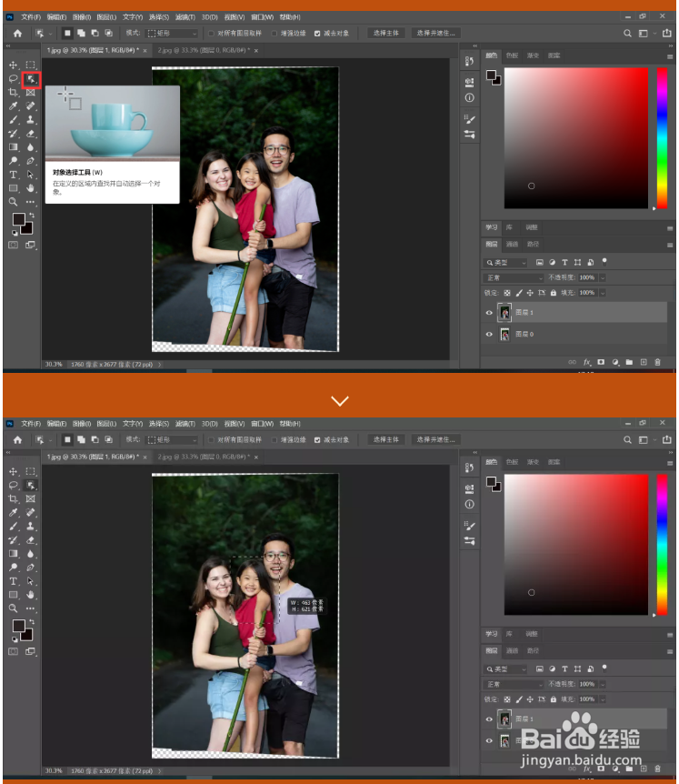Select the Path Selection tool in lower screenshot

pos(31,581)
